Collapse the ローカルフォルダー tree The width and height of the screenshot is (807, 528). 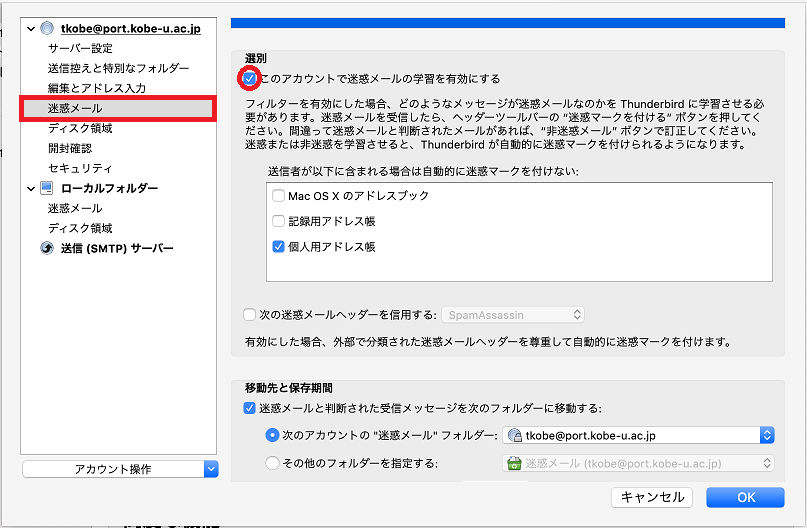pyautogui.click(x=31, y=188)
